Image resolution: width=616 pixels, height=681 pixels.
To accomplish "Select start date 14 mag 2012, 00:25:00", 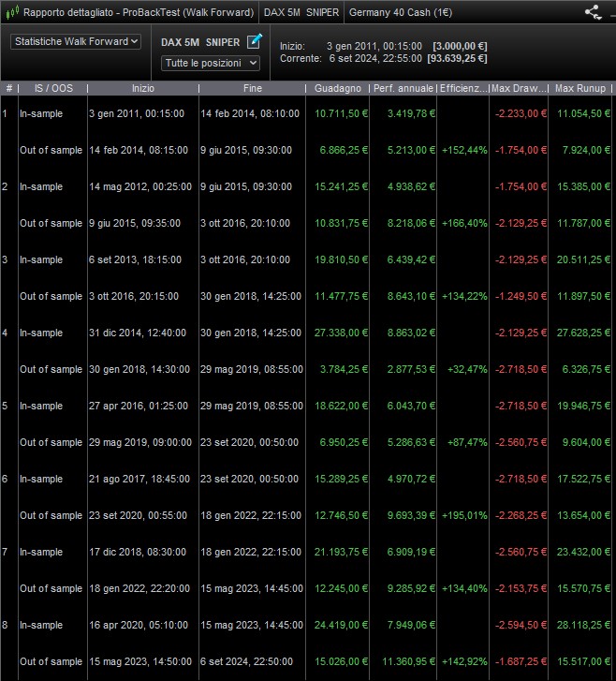I will [140, 186].
